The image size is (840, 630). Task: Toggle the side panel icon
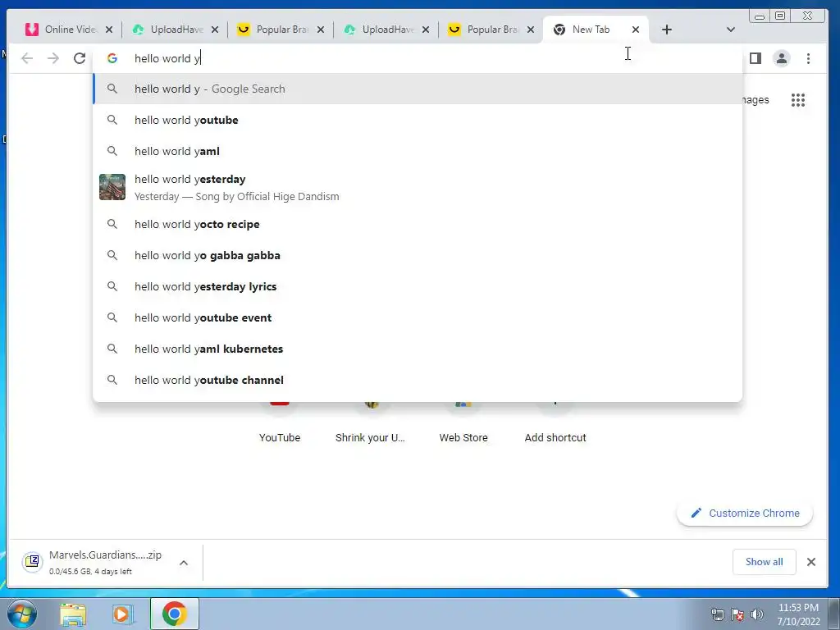point(756,58)
